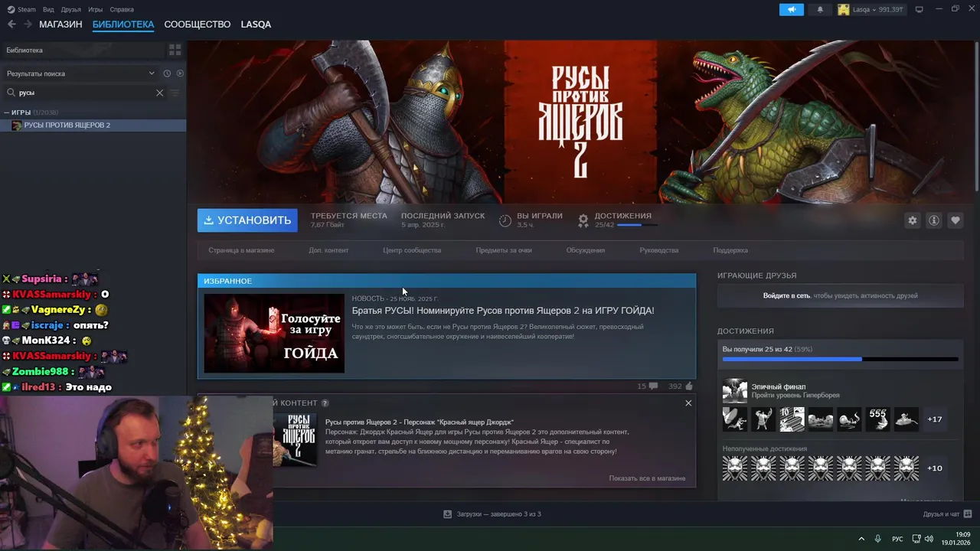
Task: Show +10 more locked achievements
Action: pyautogui.click(x=934, y=468)
